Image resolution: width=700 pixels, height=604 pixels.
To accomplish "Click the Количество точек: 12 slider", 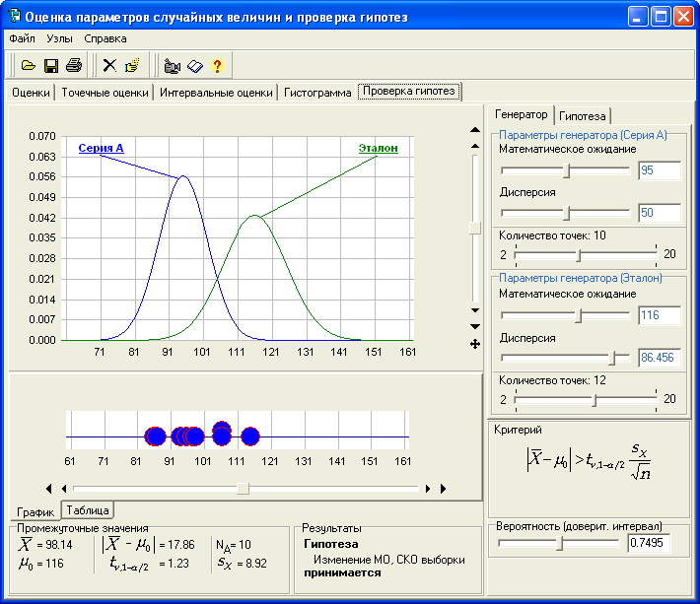I will click(586, 400).
